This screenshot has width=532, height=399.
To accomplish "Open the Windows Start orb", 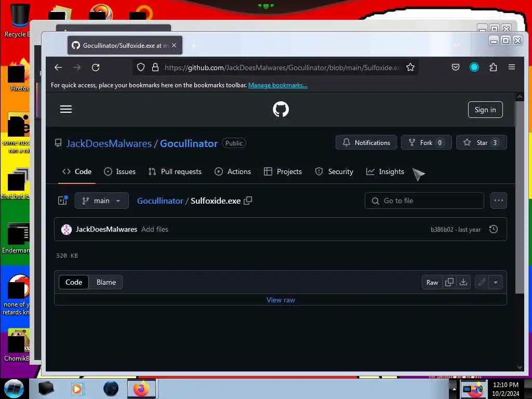I will (x=14, y=389).
